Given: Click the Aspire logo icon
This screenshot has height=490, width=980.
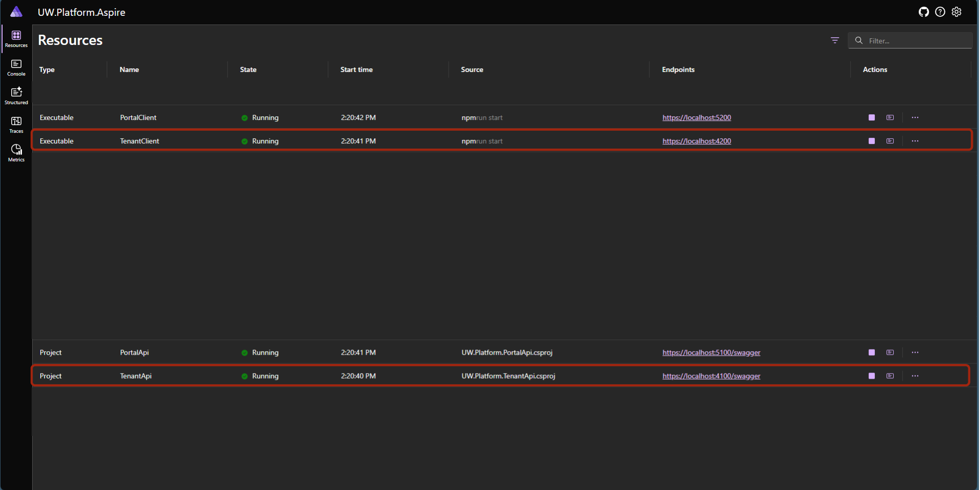Looking at the screenshot, I should pos(16,12).
